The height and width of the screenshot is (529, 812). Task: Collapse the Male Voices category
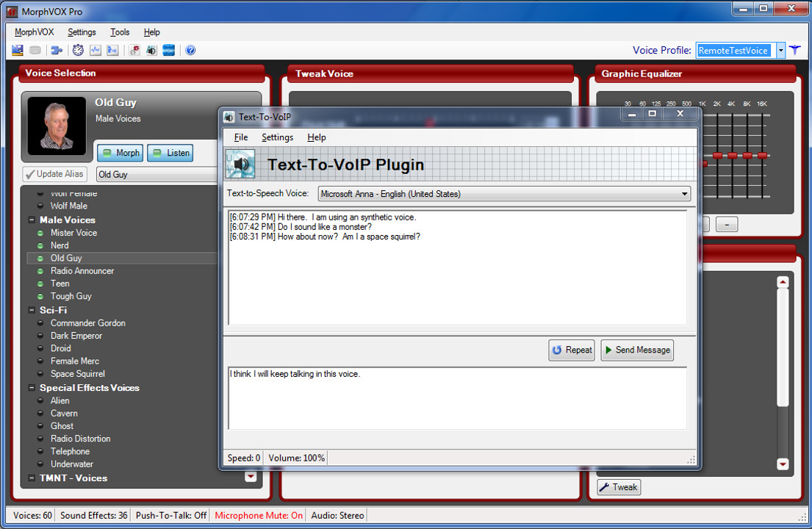pos(32,220)
